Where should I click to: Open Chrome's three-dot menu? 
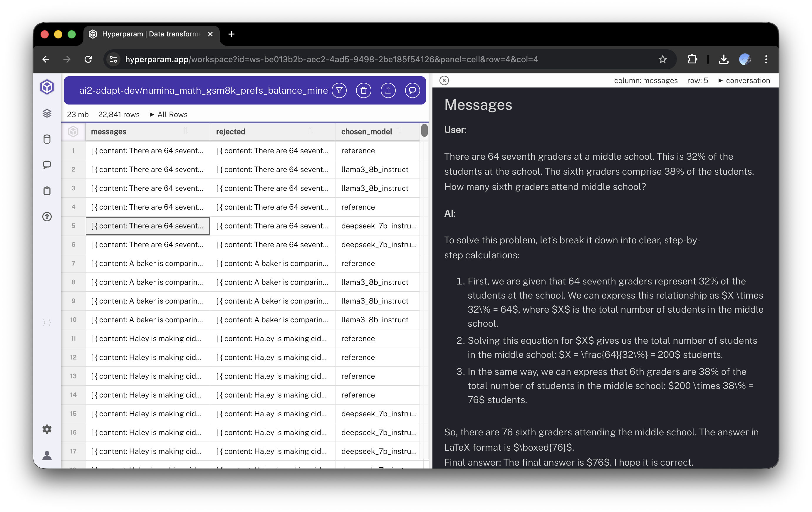coord(766,59)
